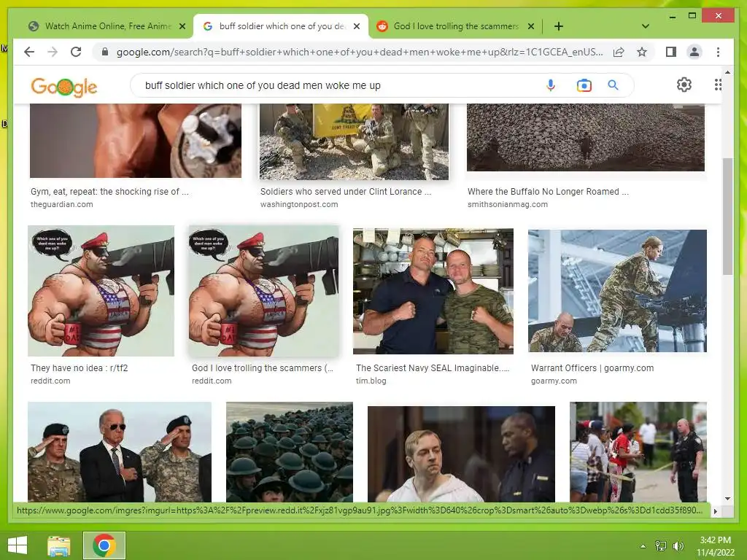Start voice search with microphone

pos(550,85)
